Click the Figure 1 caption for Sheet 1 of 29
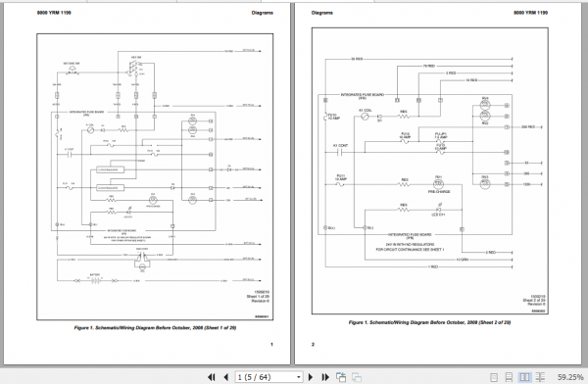This screenshot has width=588, height=384. [x=155, y=328]
